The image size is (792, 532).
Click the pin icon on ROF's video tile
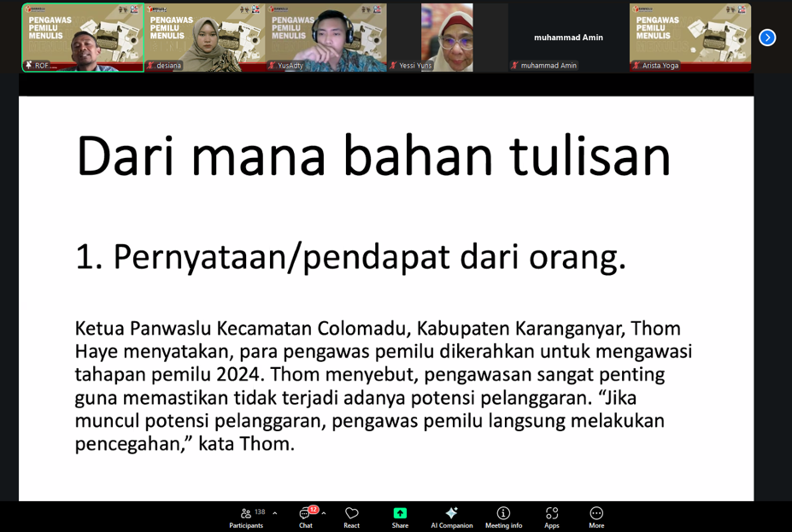(x=28, y=65)
